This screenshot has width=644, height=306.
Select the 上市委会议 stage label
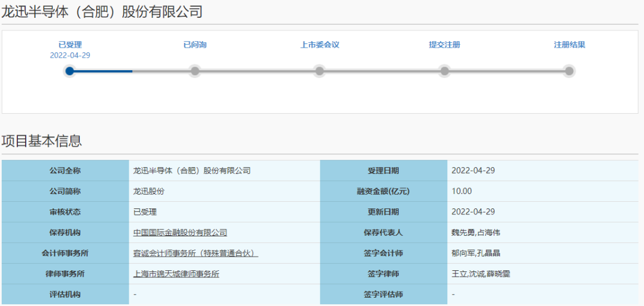pos(320,45)
